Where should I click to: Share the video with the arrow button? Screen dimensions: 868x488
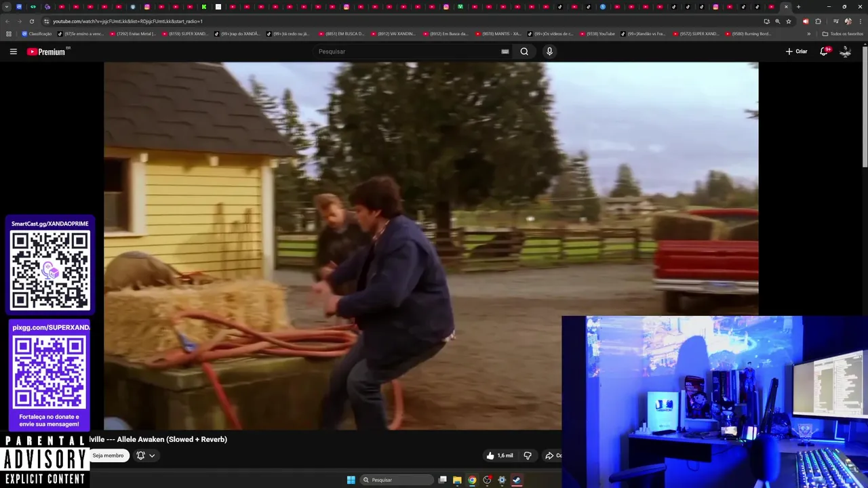coord(552,455)
